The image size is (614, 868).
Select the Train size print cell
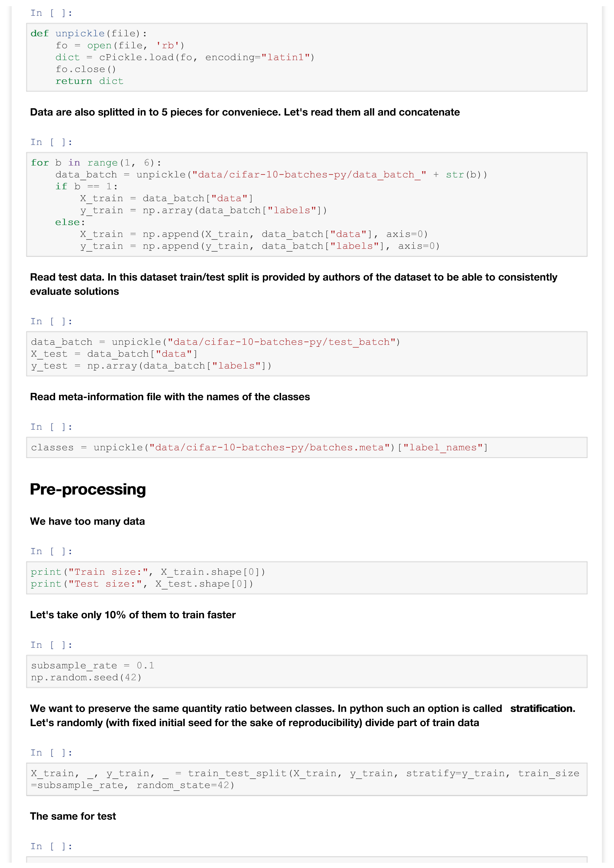306,578
